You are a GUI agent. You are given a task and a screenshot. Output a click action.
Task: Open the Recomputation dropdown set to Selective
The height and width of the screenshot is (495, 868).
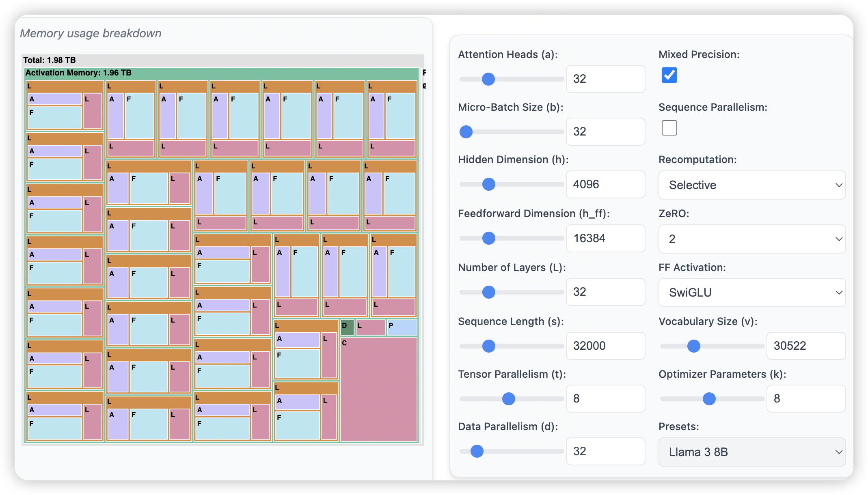pyautogui.click(x=751, y=185)
